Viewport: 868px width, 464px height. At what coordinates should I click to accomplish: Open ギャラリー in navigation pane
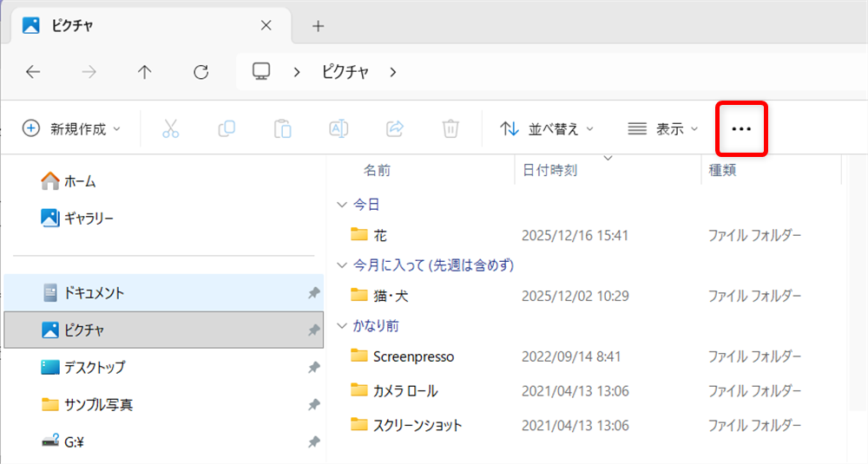coord(77,219)
